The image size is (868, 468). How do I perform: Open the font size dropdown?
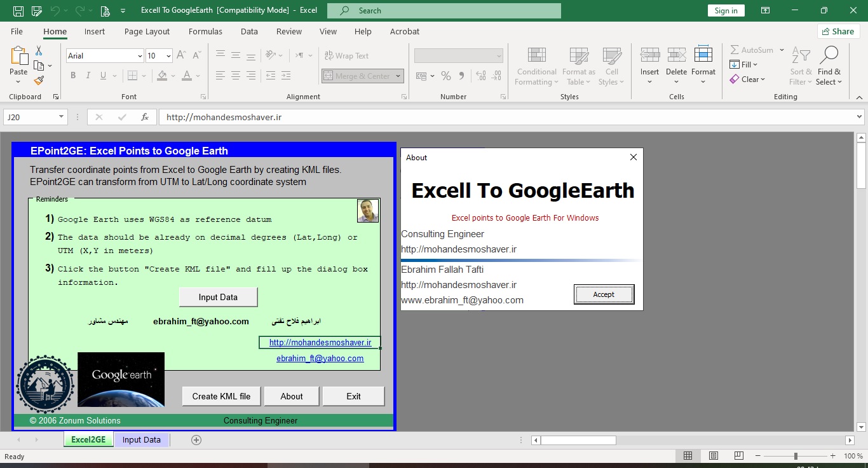click(168, 56)
